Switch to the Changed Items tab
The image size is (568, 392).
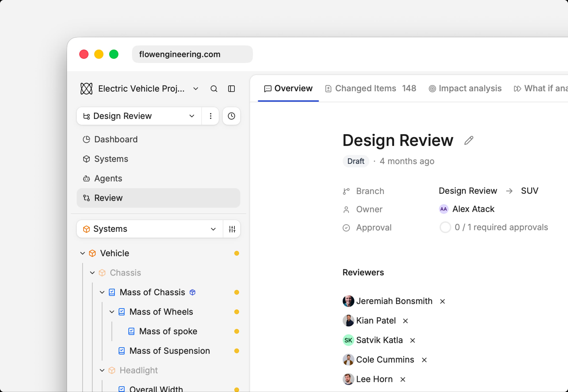coord(371,88)
